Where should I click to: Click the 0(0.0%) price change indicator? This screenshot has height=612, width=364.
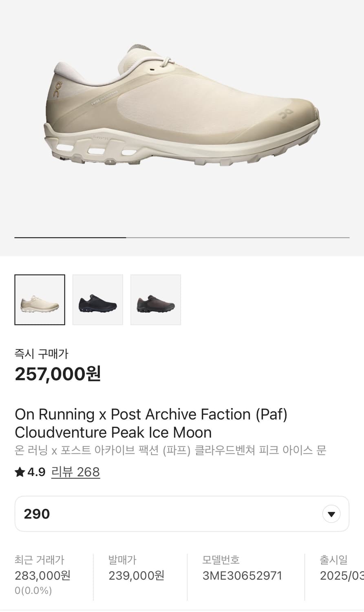33,590
